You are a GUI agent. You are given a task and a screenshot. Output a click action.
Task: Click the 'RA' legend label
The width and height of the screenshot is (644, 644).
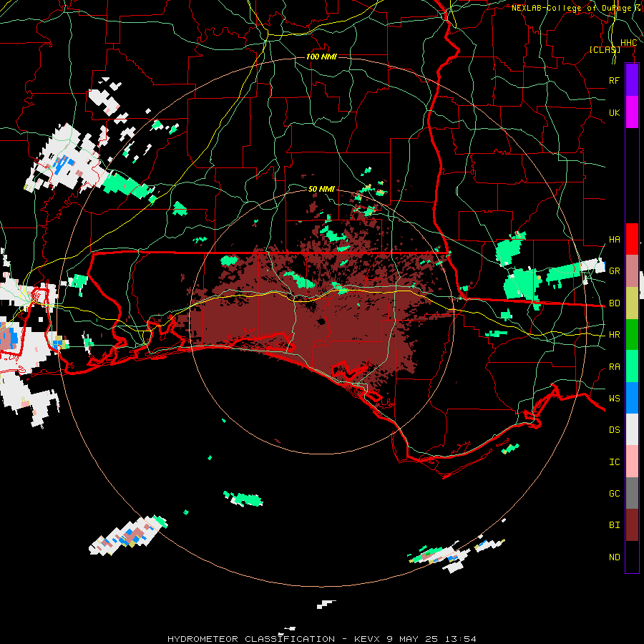coord(614,367)
